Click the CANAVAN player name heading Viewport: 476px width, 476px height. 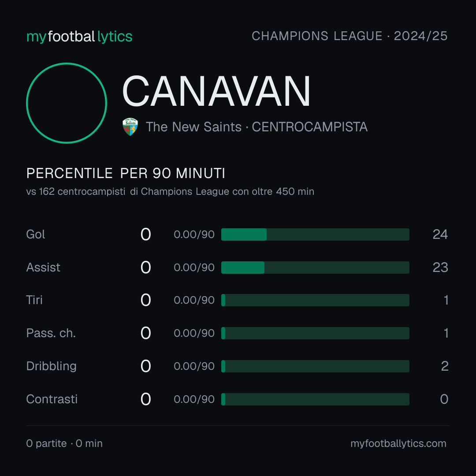(216, 91)
